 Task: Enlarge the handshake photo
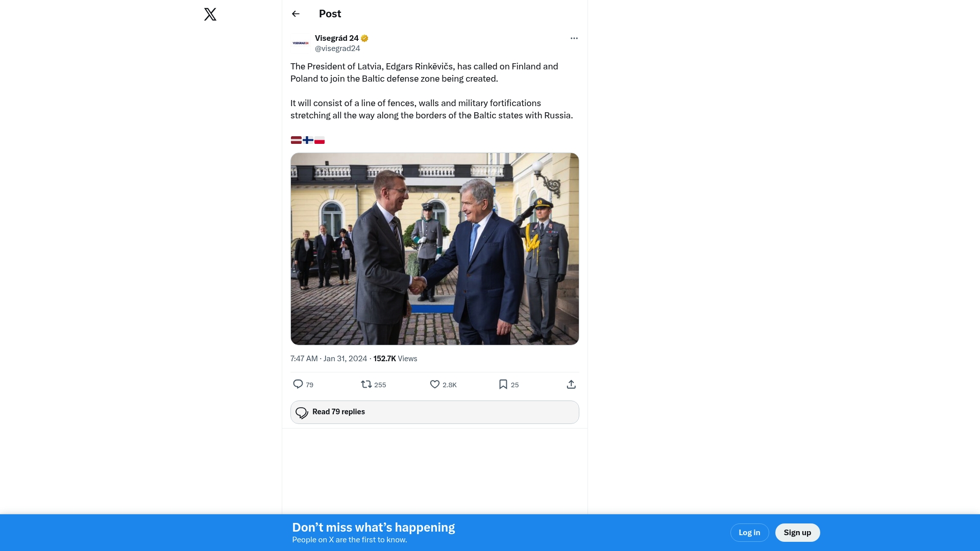[434, 249]
